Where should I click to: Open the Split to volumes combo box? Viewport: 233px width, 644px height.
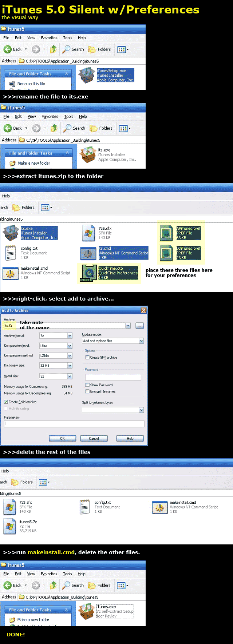(x=113, y=410)
